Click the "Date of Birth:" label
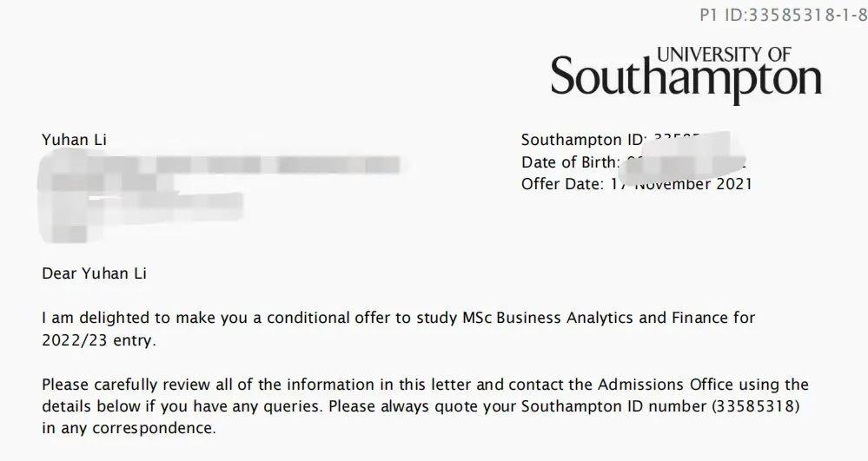The image size is (868, 461). point(570,162)
